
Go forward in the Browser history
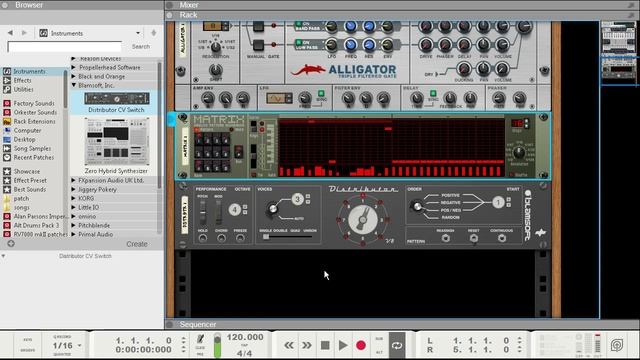coord(24,33)
